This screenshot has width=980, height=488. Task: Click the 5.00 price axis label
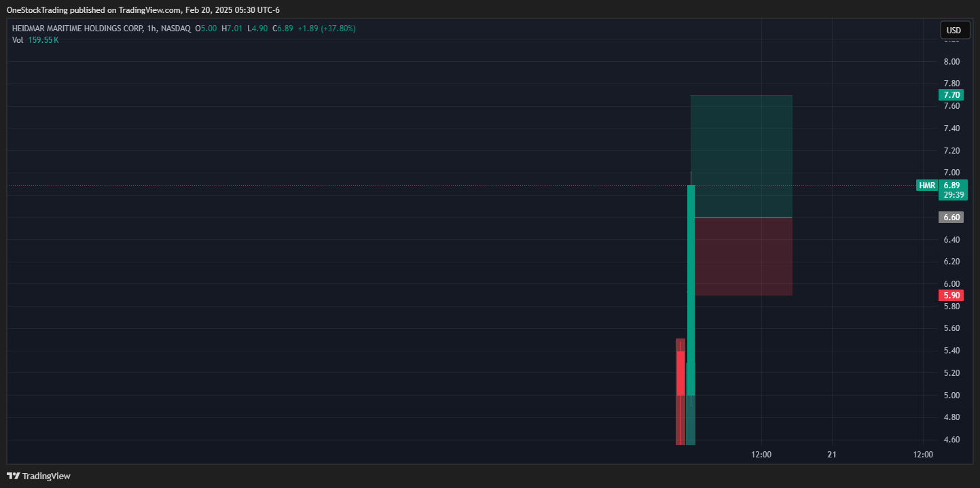click(x=951, y=396)
